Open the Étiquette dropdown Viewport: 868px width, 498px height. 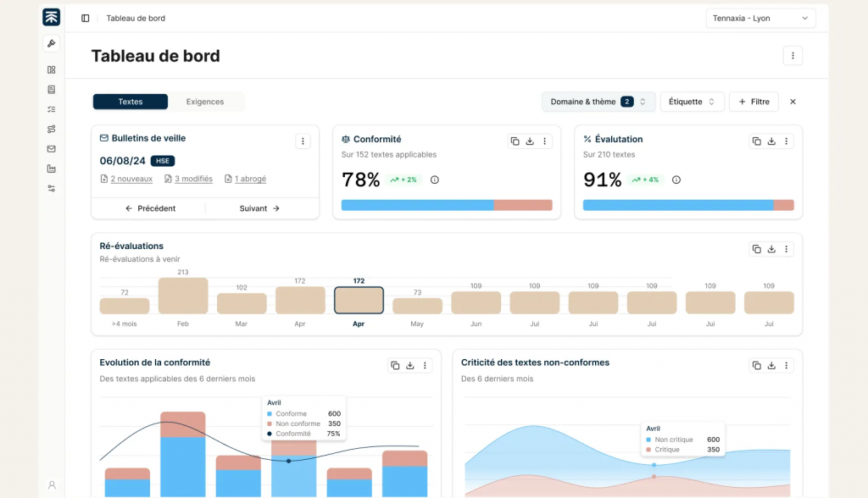[x=693, y=101]
